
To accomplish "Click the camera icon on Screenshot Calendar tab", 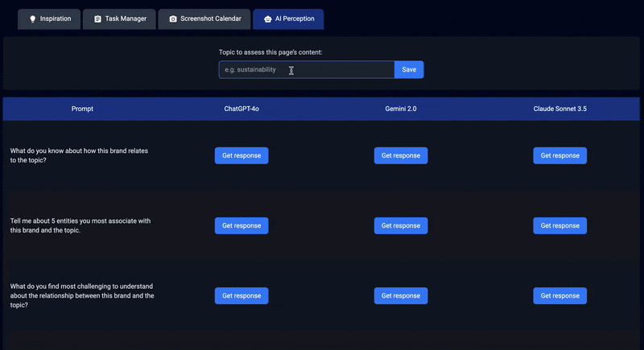I will pos(173,19).
